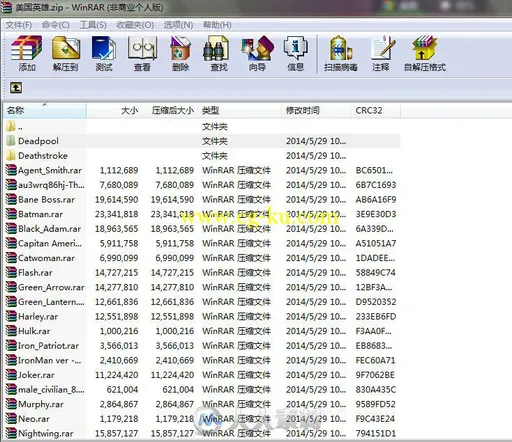Select Flash.rar file
This screenshot has height=442, width=512.
click(203, 273)
